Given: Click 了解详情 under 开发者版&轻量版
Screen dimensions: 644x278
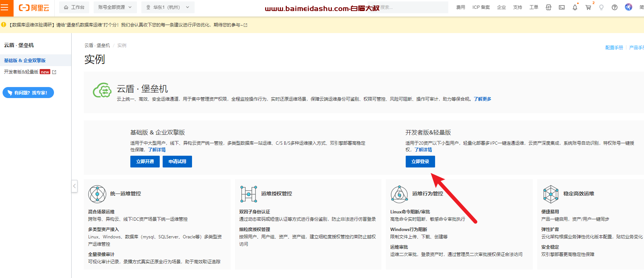Looking at the screenshot, I should [423, 150].
